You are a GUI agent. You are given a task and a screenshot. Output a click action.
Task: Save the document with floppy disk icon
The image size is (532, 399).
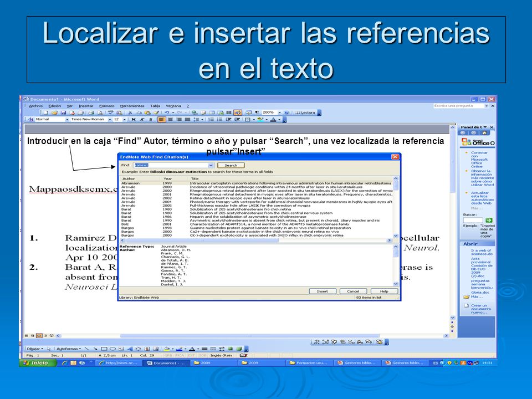coord(63,112)
